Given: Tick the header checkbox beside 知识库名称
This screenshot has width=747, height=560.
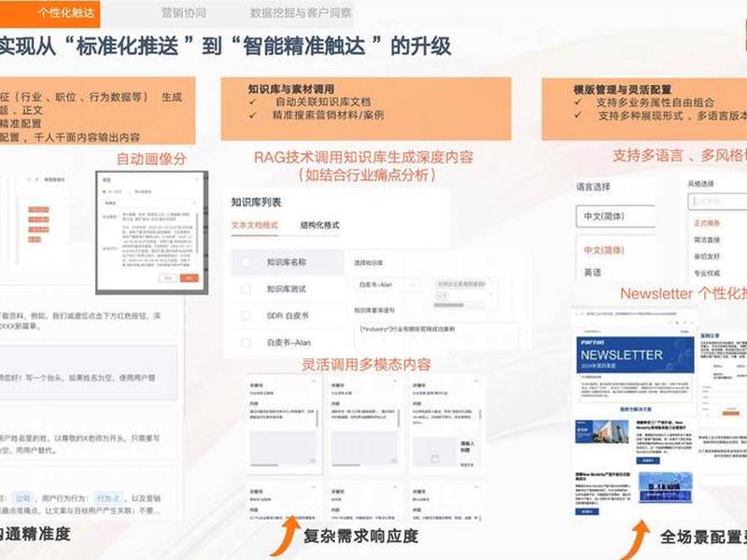Looking at the screenshot, I should point(246,262).
